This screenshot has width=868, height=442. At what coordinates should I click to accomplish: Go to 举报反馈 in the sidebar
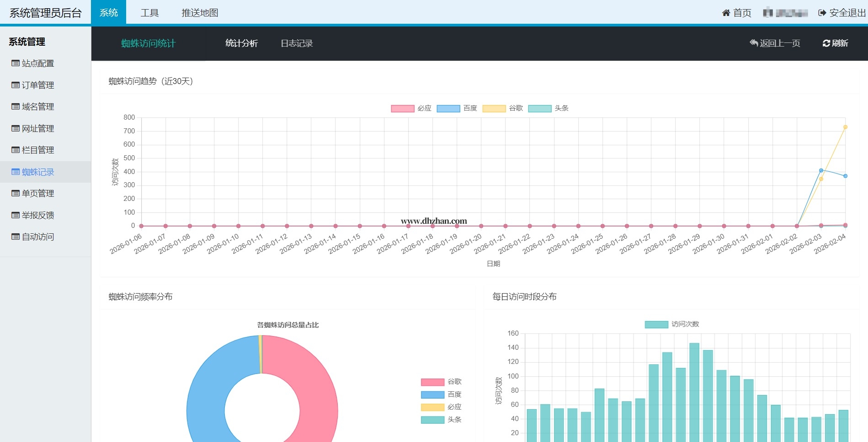(x=37, y=215)
